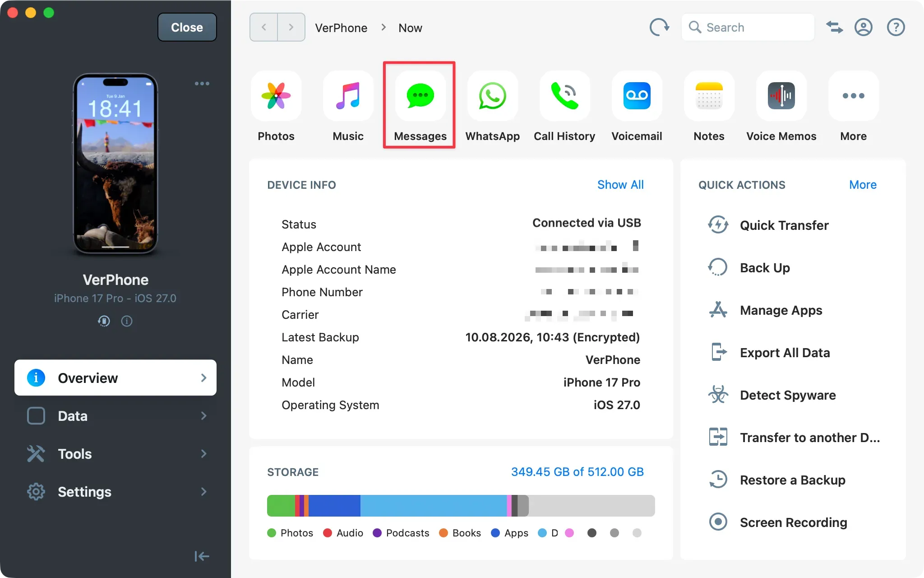Expand the Data chevron
This screenshot has height=578, width=924.
tap(203, 415)
